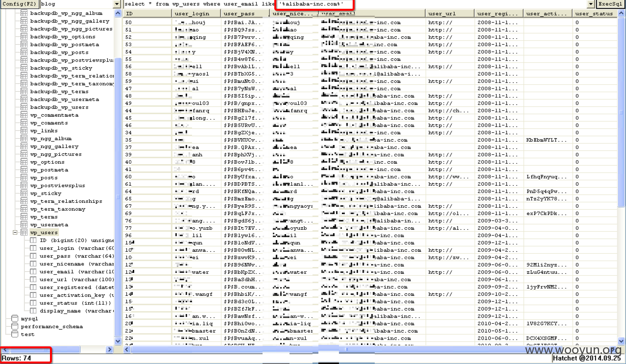Click the tree panel scroll down arrow
The height and width of the screenshot is (364, 626).
point(118,341)
